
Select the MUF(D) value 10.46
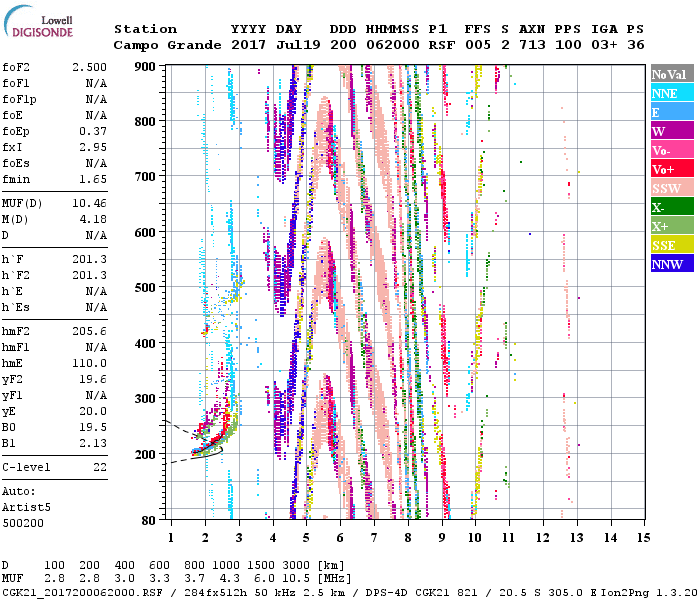pos(88,203)
